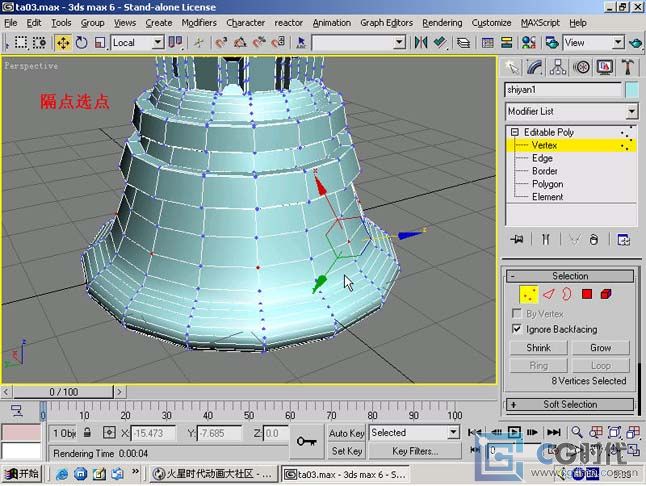Click the time slider showing 0 / 100
Viewport: 646px width, 486px height.
(63, 392)
